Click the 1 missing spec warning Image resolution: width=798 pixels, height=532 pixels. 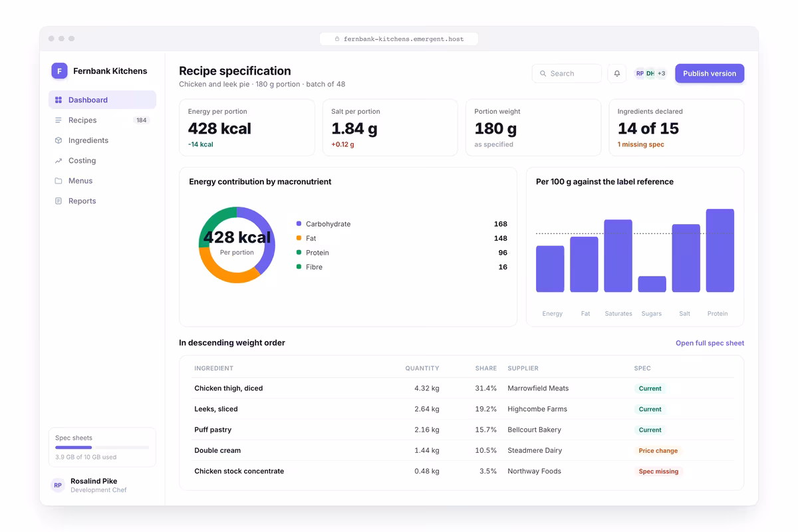[640, 144]
